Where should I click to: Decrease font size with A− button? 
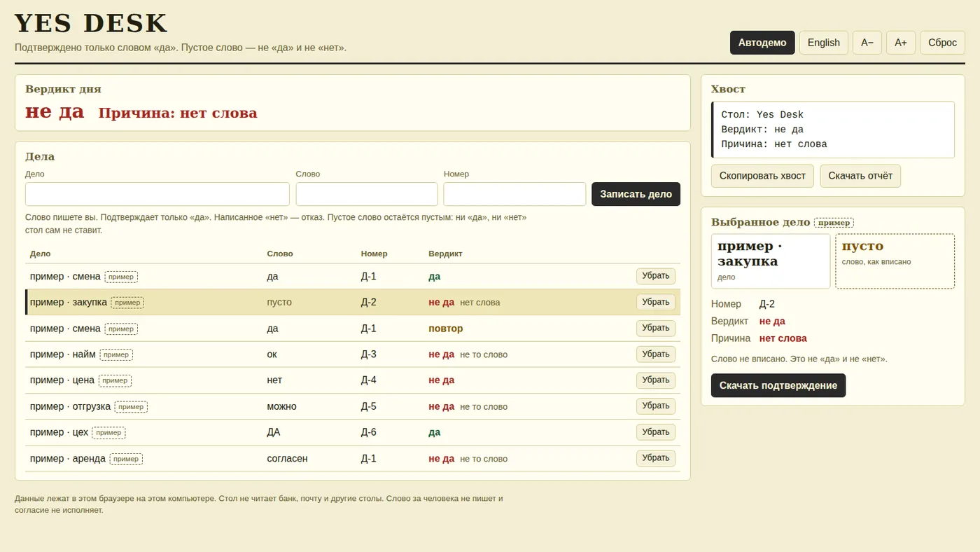click(867, 43)
